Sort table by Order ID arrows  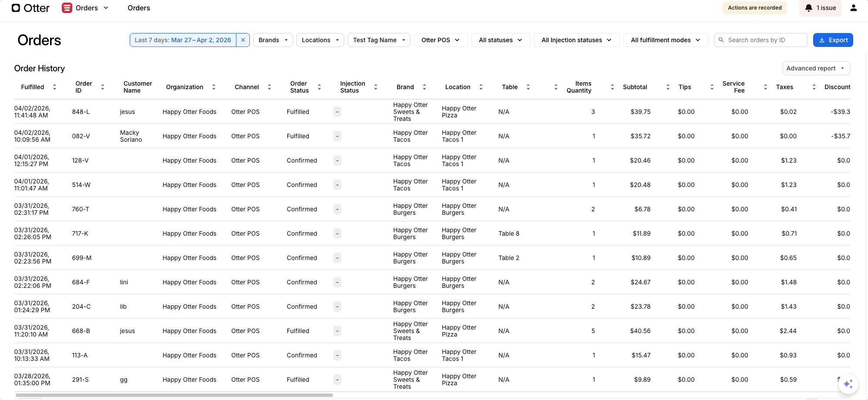(x=103, y=87)
